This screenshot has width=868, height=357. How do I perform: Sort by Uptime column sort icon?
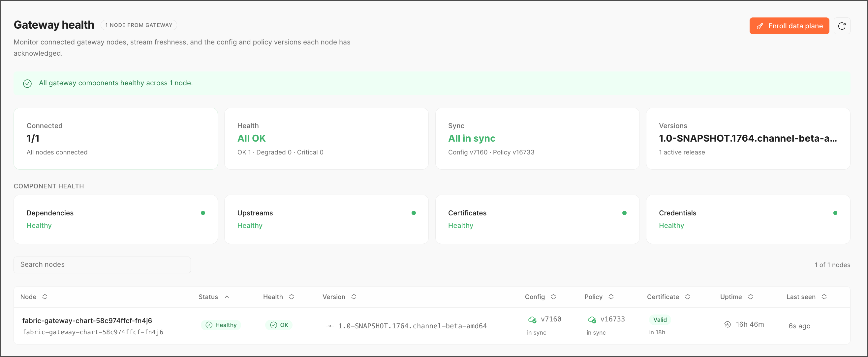pos(750,297)
